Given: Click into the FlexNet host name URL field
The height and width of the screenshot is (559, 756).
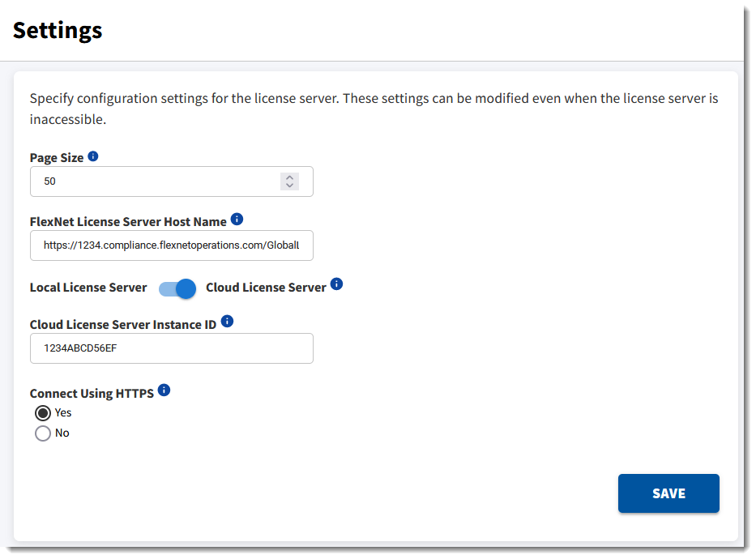Looking at the screenshot, I should point(171,245).
